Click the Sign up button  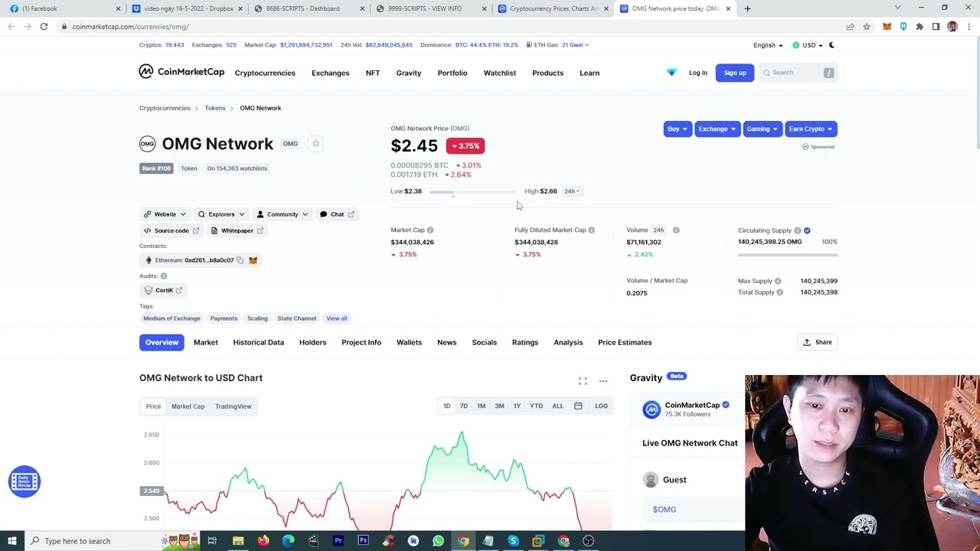pyautogui.click(x=734, y=73)
